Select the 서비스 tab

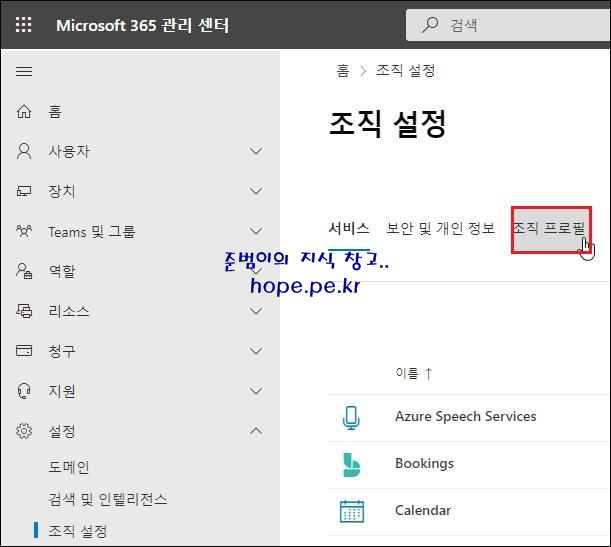(349, 228)
